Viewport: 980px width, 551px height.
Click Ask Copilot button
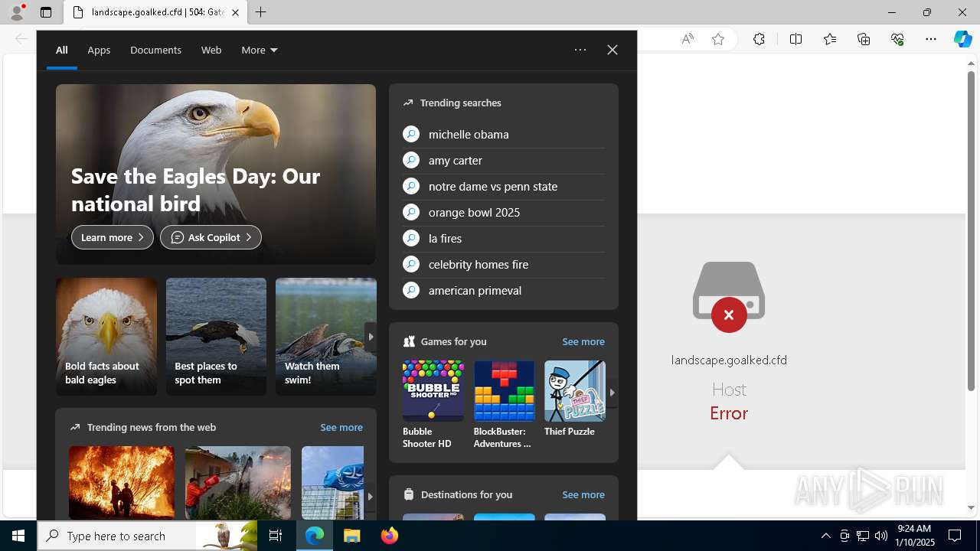[211, 237]
